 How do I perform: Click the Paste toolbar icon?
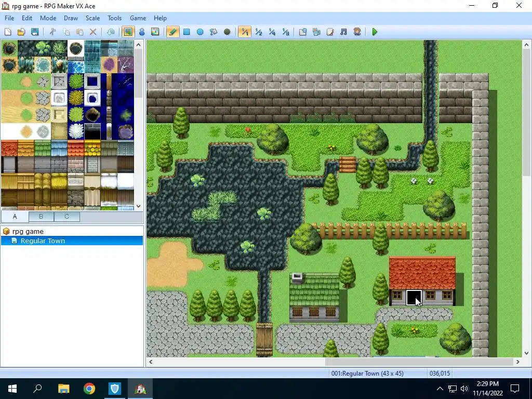click(79, 32)
